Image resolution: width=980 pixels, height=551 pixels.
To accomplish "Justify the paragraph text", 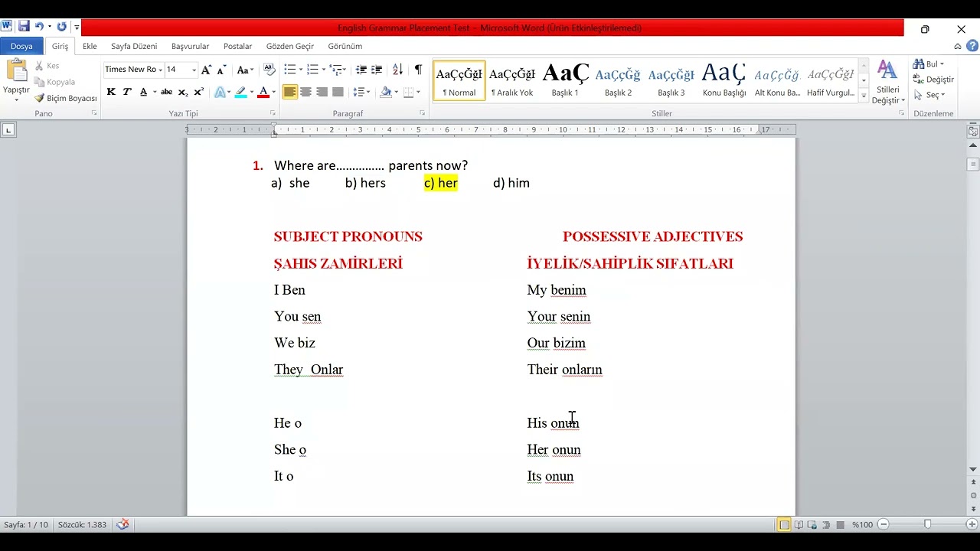I will 338,92.
